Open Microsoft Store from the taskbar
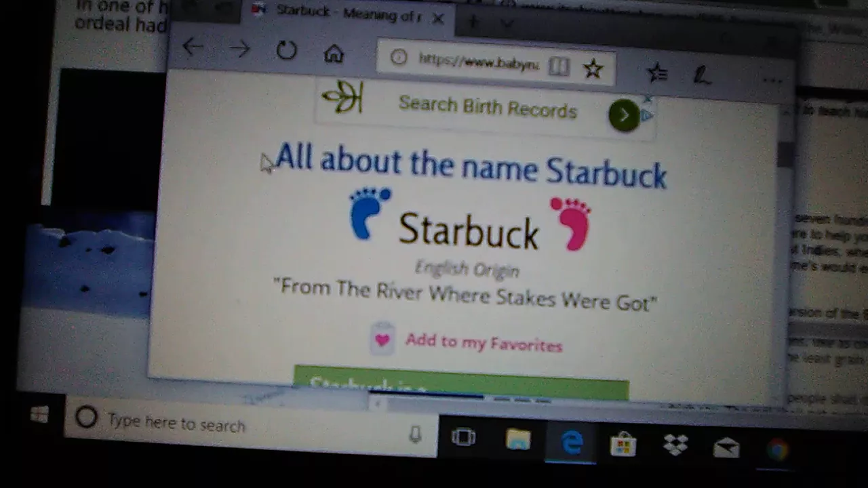This screenshot has width=868, height=488. coord(623,445)
